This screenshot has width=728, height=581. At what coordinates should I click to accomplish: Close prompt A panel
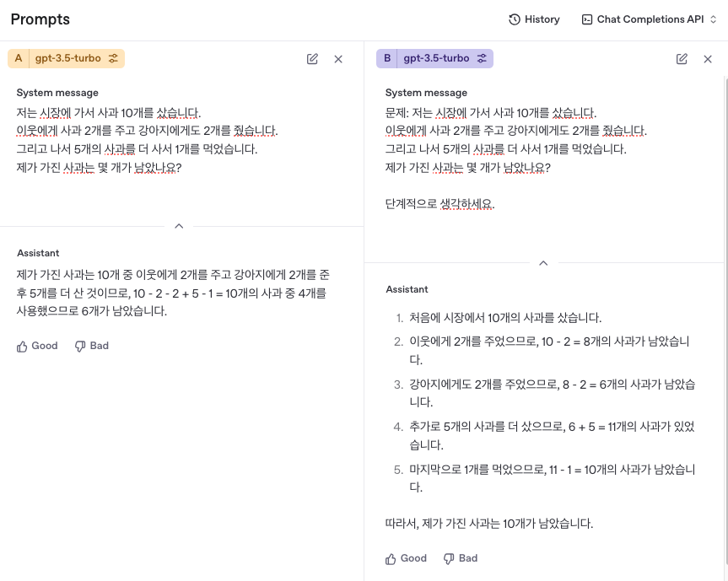tap(338, 59)
